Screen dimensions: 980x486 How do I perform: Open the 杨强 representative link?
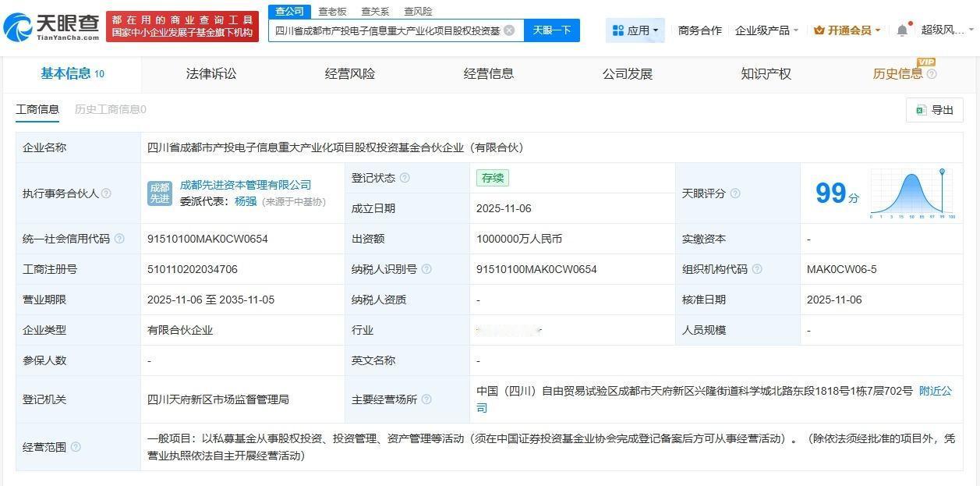coord(246,201)
